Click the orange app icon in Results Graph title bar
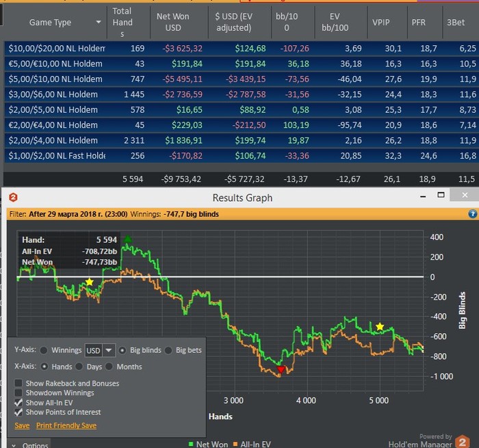 click(x=12, y=198)
